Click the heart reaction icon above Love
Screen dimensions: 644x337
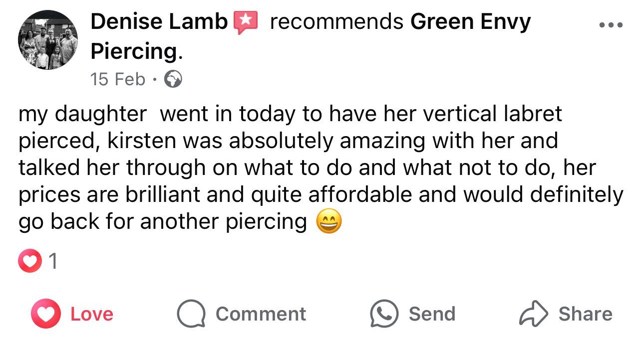(30, 262)
